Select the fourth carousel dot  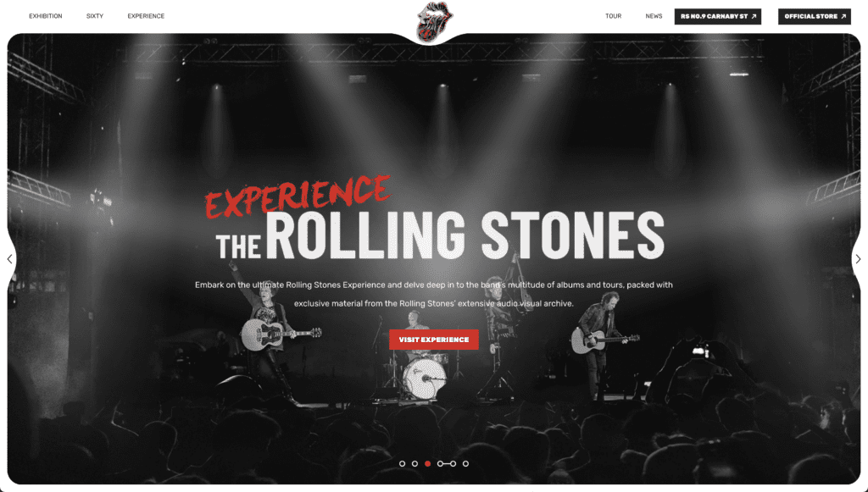tap(440, 464)
